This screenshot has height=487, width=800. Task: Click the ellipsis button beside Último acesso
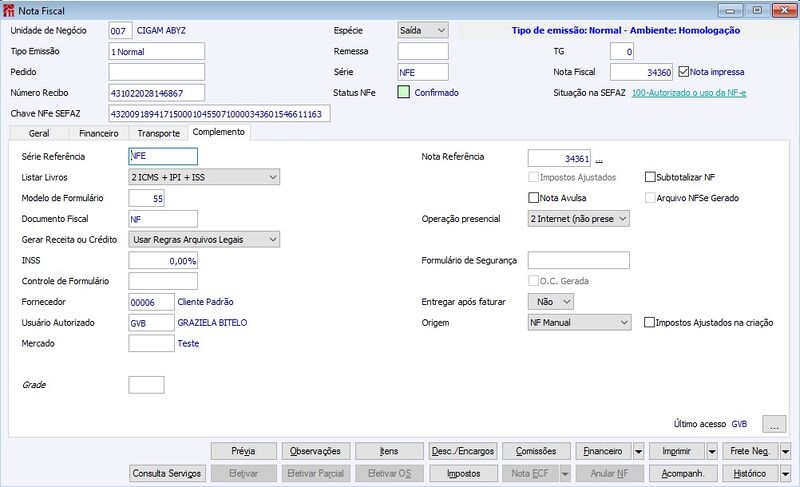click(x=774, y=424)
